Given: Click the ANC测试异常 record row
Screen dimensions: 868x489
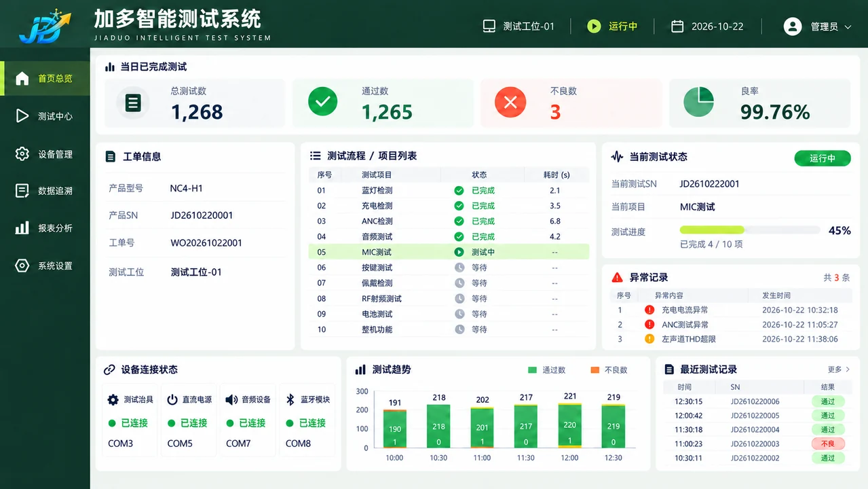Looking at the screenshot, I should point(731,325).
